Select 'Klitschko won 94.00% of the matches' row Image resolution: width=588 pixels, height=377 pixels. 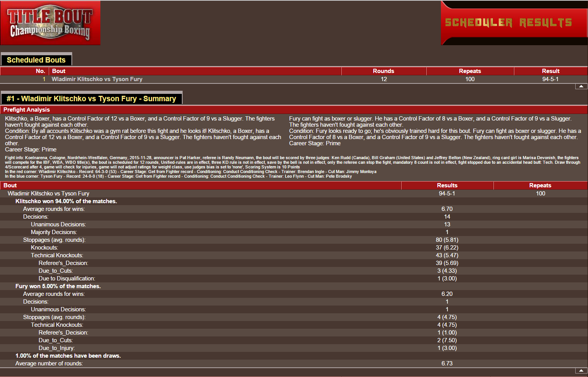[x=66, y=201]
